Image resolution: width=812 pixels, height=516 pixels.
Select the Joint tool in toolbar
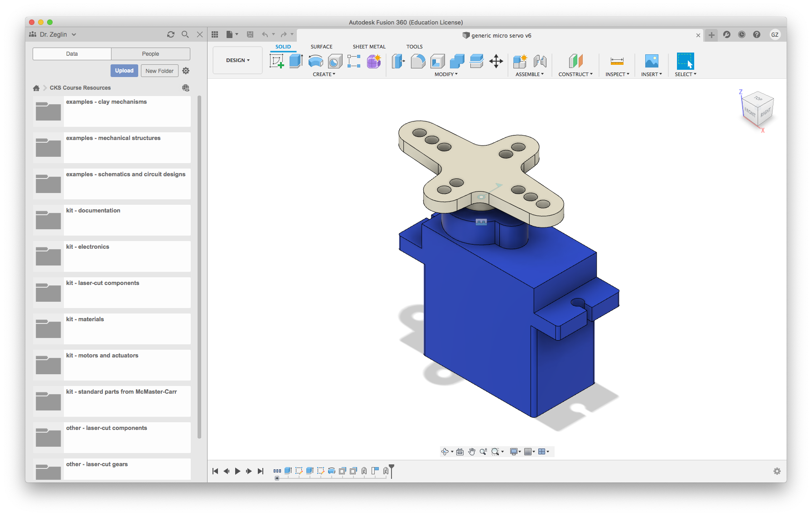tap(540, 61)
